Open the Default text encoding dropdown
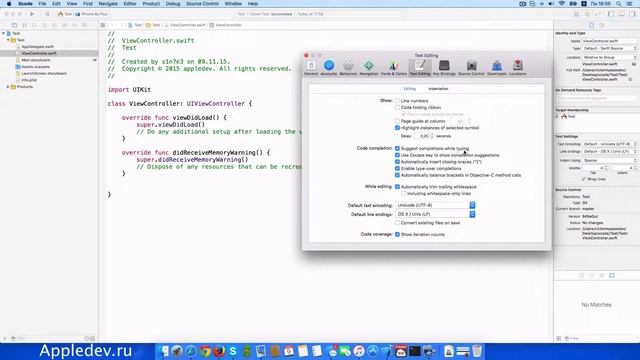640x360 pixels. click(435, 205)
